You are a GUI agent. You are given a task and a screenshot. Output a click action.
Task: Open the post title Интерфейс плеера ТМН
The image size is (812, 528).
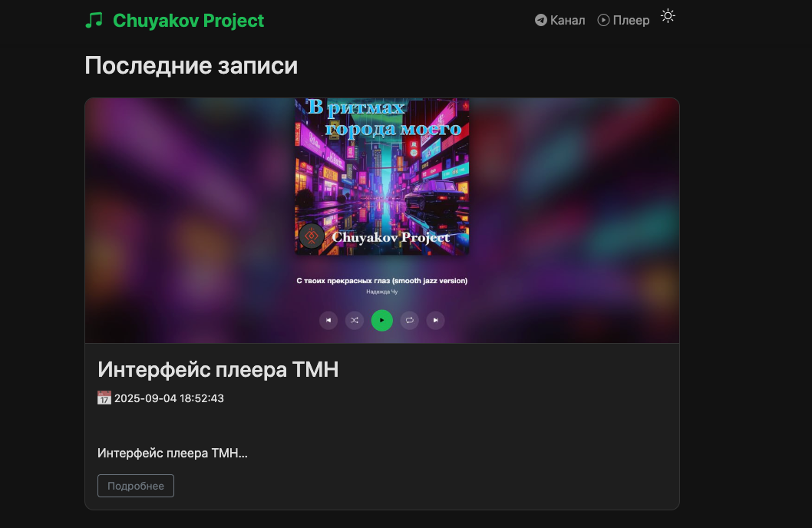coord(218,370)
